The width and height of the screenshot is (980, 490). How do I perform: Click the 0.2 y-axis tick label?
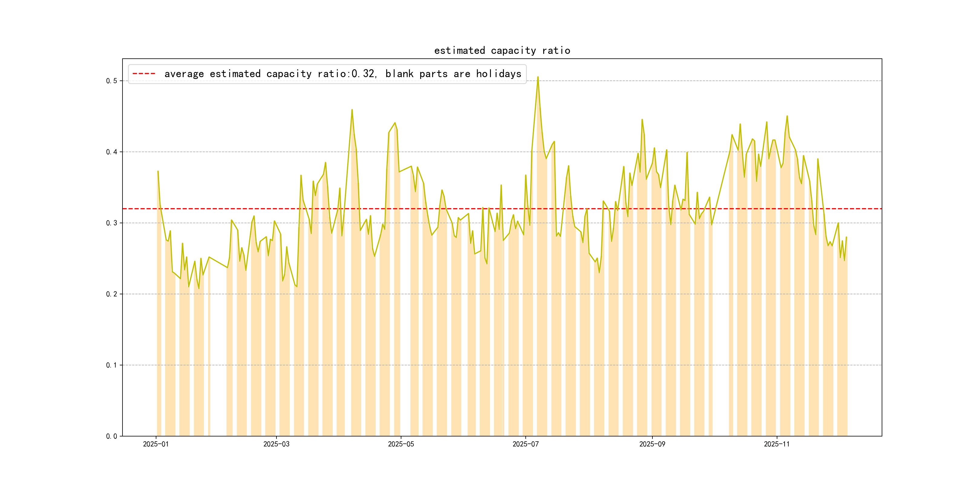click(112, 294)
